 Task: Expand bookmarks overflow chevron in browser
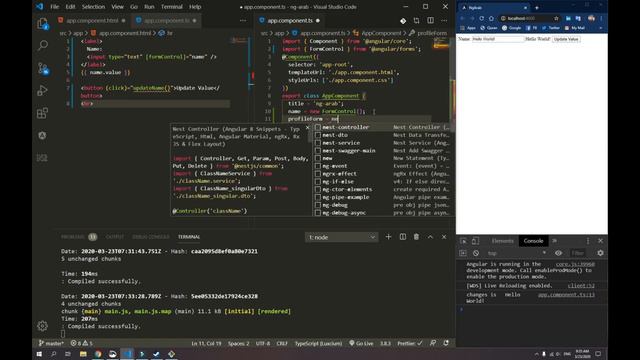pos(600,28)
